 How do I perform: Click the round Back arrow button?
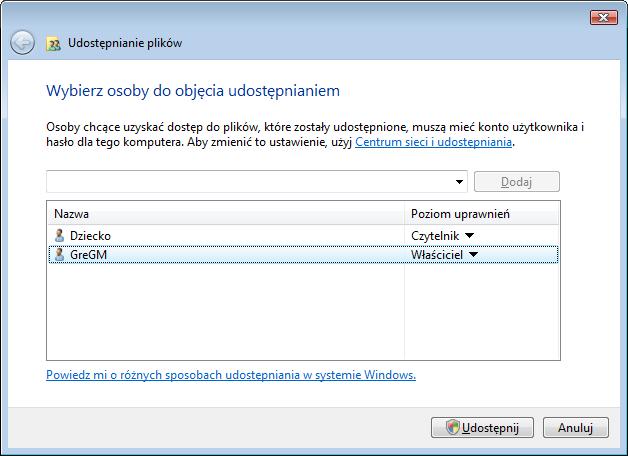coord(22,42)
